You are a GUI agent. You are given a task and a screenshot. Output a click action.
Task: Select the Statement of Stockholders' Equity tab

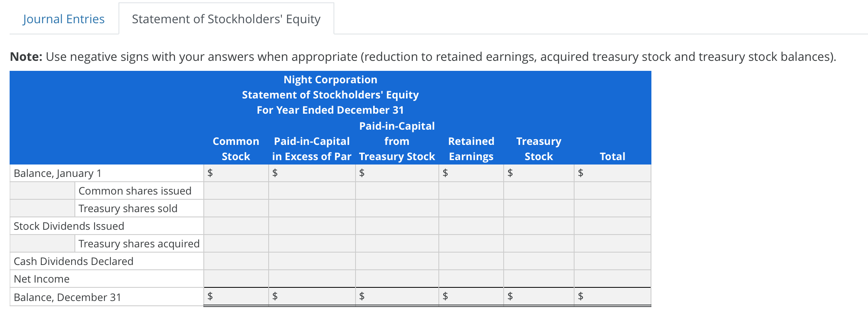coord(226,18)
